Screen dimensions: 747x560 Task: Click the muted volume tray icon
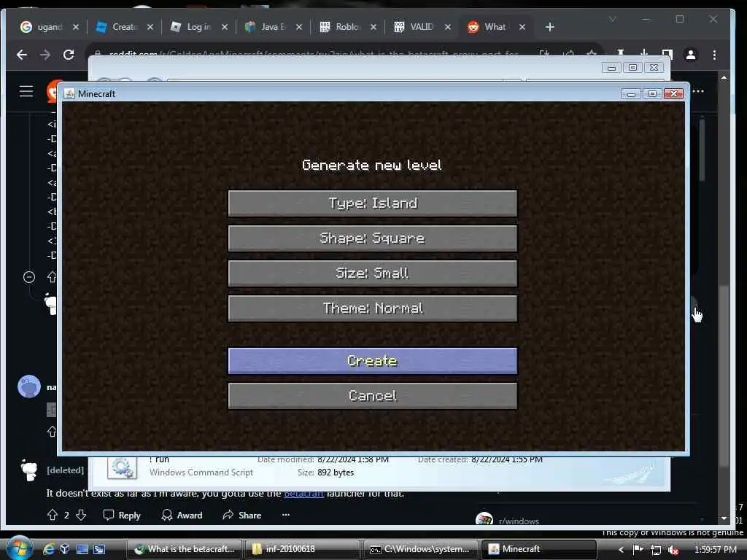click(673, 550)
